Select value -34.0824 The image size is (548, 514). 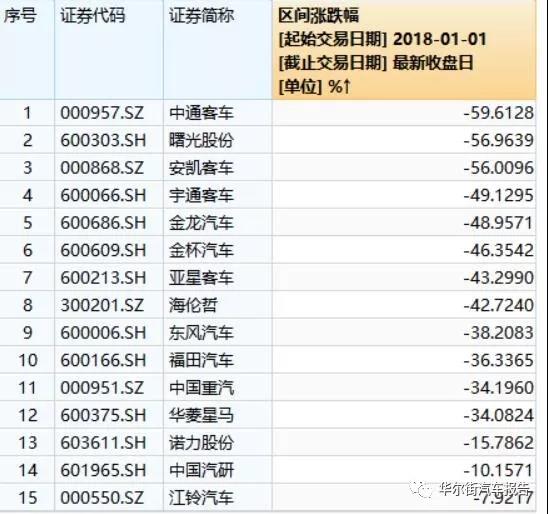499,415
